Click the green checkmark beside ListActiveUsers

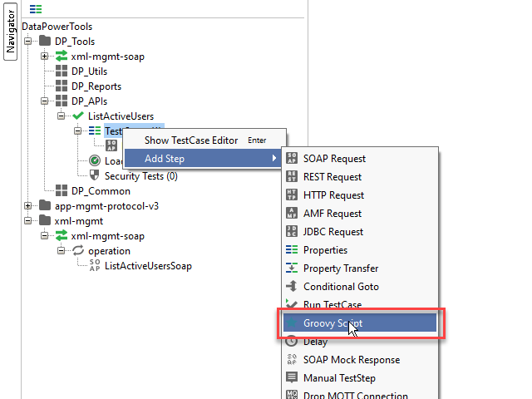pyautogui.click(x=78, y=116)
